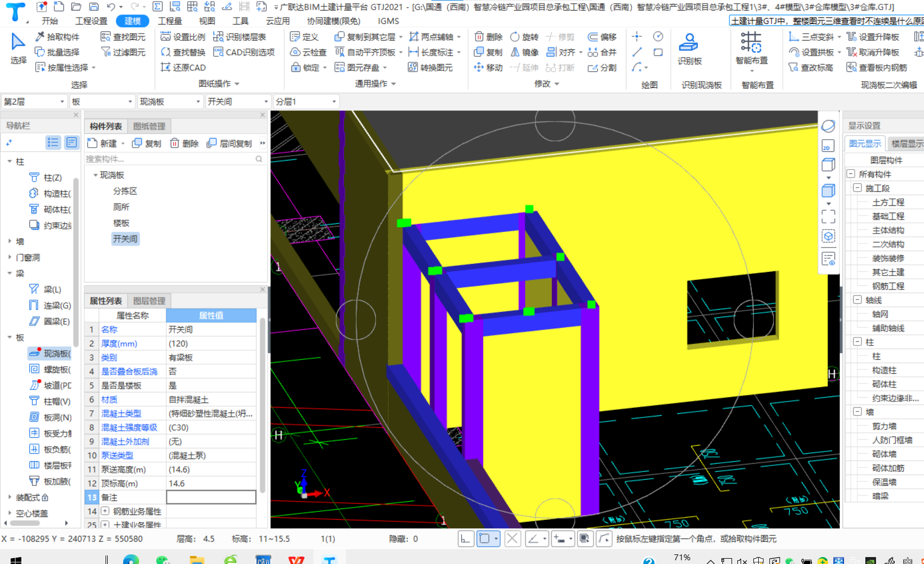Expand the 门窗洞 navigation node
Screen dimensions: 924x564
(x=10, y=257)
